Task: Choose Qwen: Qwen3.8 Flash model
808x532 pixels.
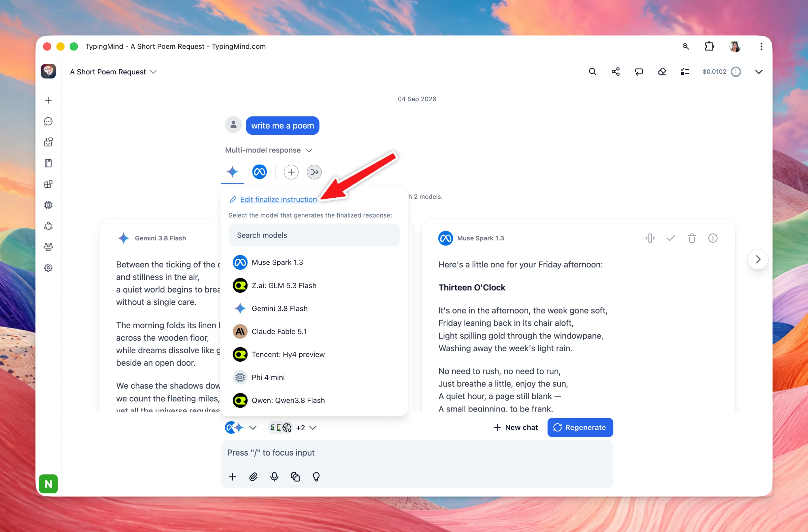Action: pos(314,400)
